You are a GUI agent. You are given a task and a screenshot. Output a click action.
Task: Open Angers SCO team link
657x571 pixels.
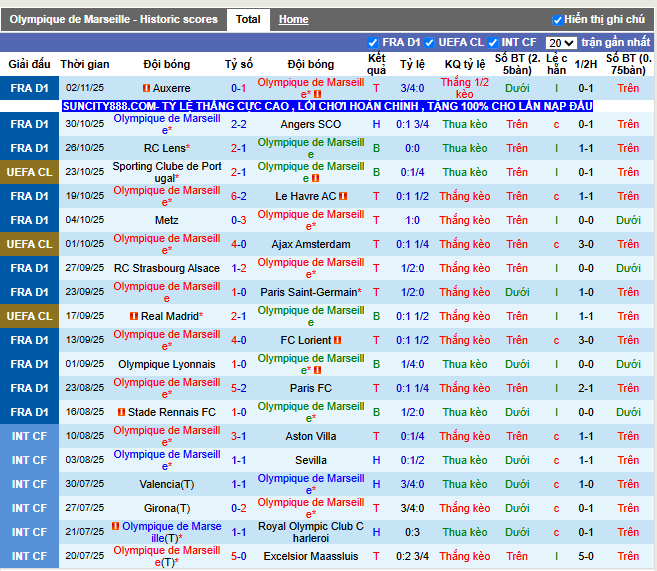(x=310, y=124)
